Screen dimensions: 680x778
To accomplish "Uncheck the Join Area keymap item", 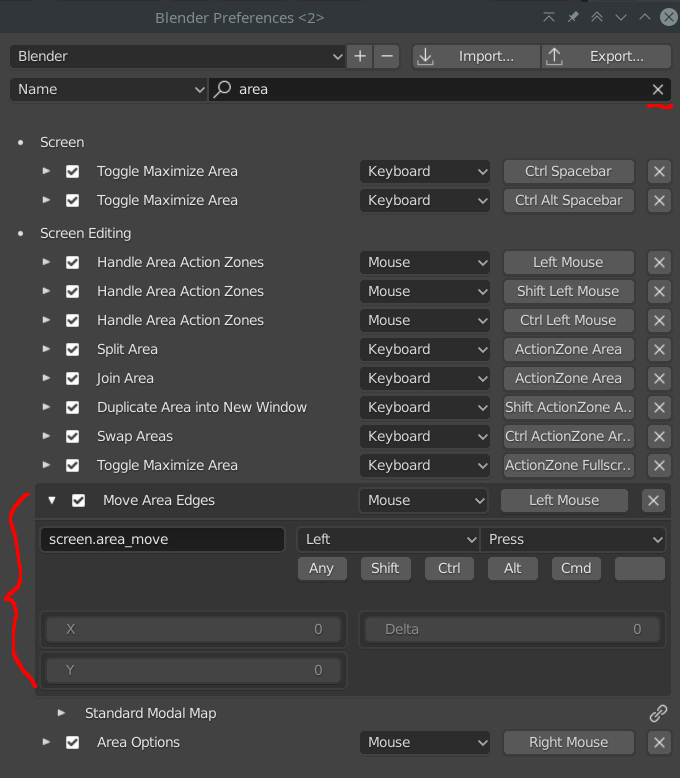I will [x=72, y=379].
